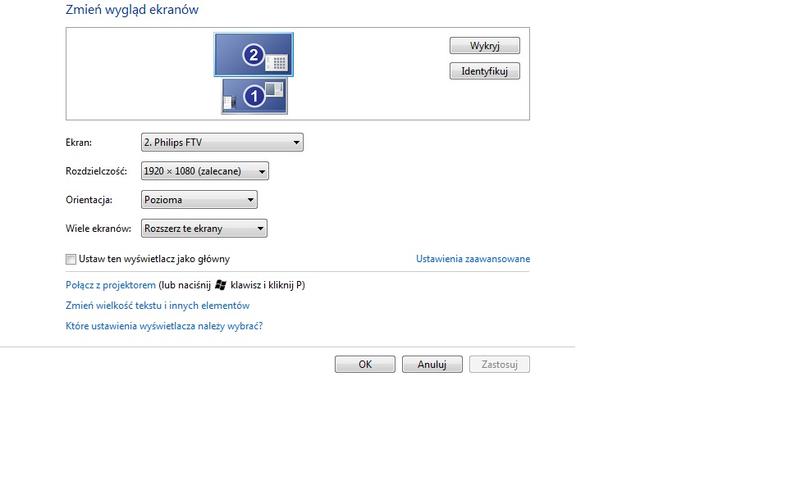800x494 pixels.
Task: Cancel changes with the Anuluj button
Action: 431,365
